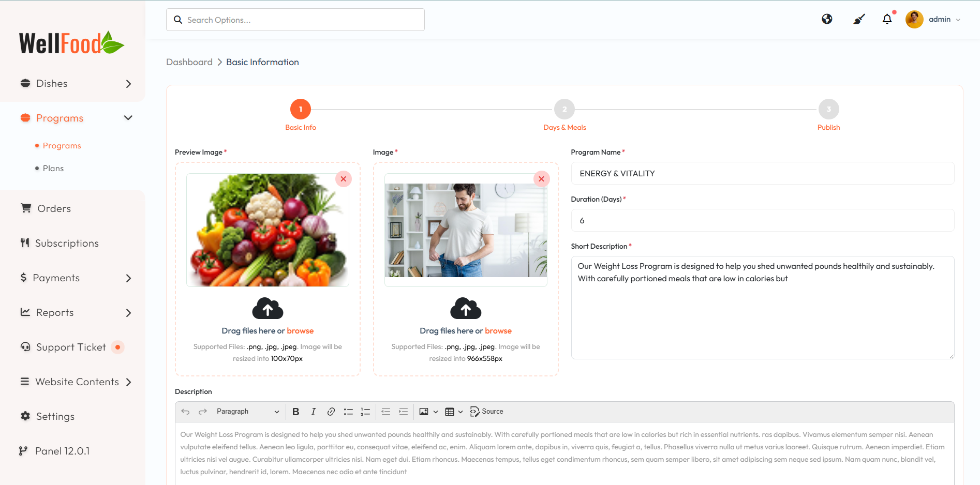This screenshot has height=485, width=980.
Task: Open the Plans submenu item
Action: pyautogui.click(x=53, y=169)
